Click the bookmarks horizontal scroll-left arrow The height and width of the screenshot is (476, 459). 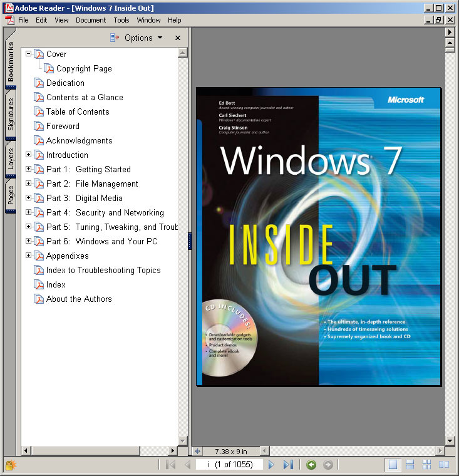(x=26, y=451)
